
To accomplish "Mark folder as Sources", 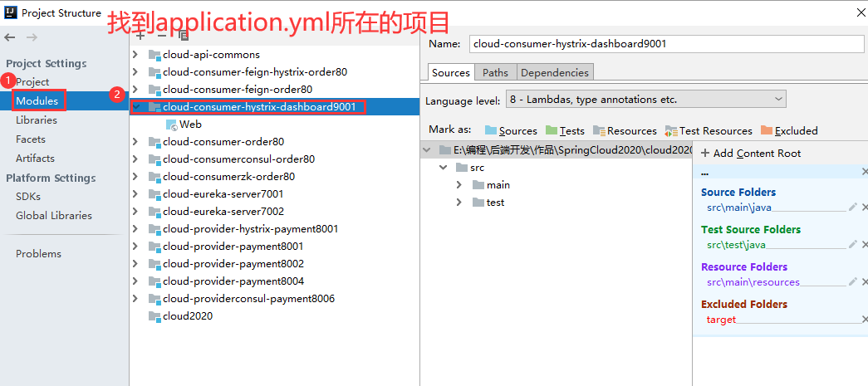I will click(511, 130).
